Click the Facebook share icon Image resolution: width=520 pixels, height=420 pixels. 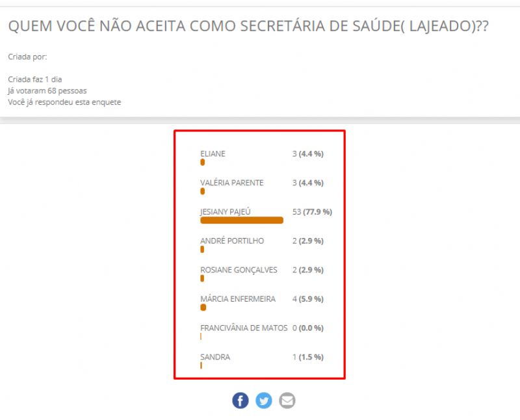click(x=240, y=400)
